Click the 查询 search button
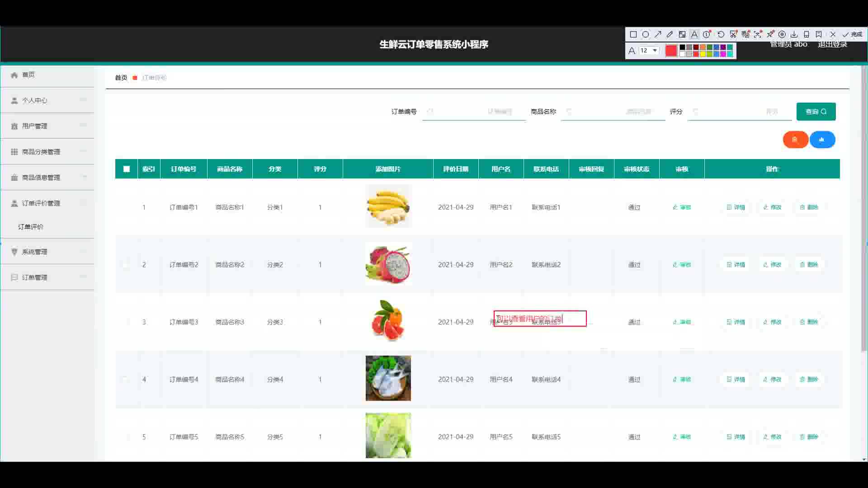The height and width of the screenshot is (488, 868). (816, 112)
